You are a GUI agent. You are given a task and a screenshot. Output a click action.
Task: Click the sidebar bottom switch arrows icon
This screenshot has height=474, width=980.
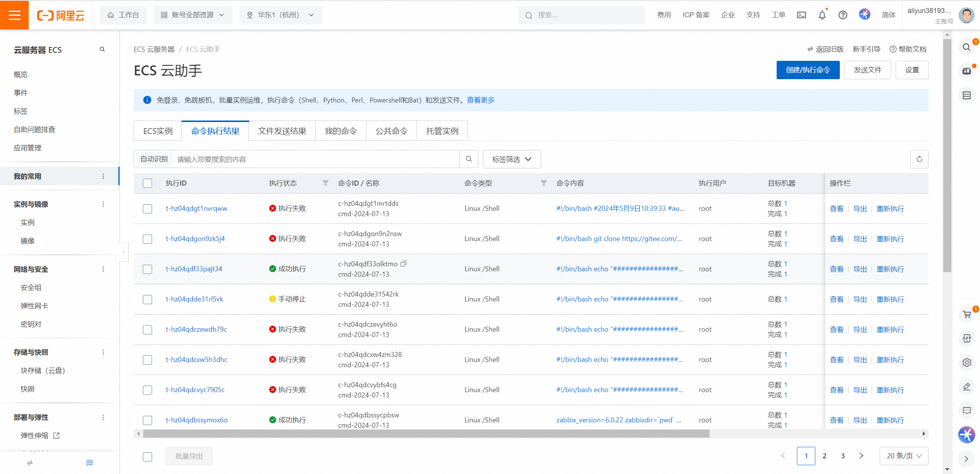pos(30,463)
